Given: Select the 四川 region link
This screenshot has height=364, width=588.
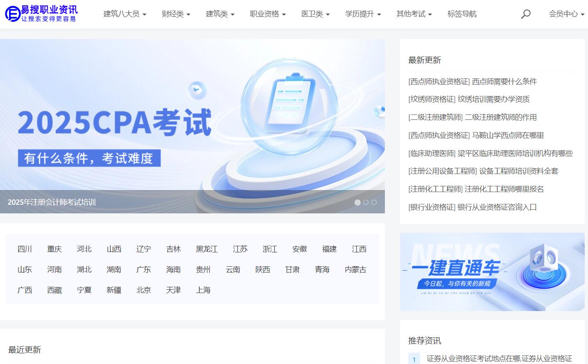Looking at the screenshot, I should [25, 249].
